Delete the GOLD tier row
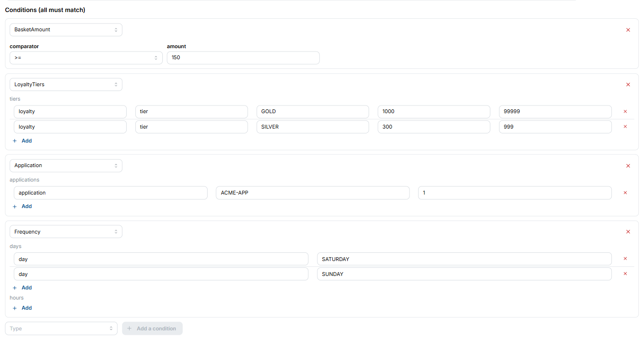The image size is (644, 340). click(x=625, y=111)
